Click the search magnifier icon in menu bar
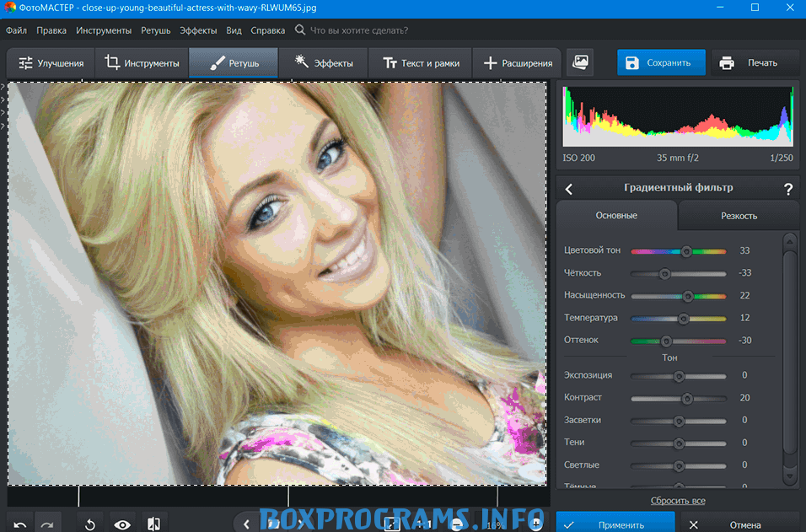The height and width of the screenshot is (532, 806). click(x=300, y=30)
